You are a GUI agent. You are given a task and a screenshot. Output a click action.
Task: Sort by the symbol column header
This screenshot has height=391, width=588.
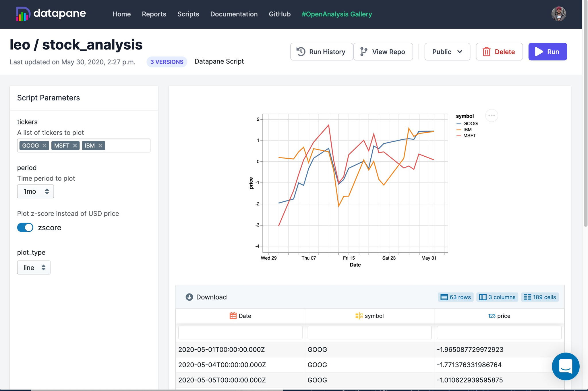pos(370,316)
